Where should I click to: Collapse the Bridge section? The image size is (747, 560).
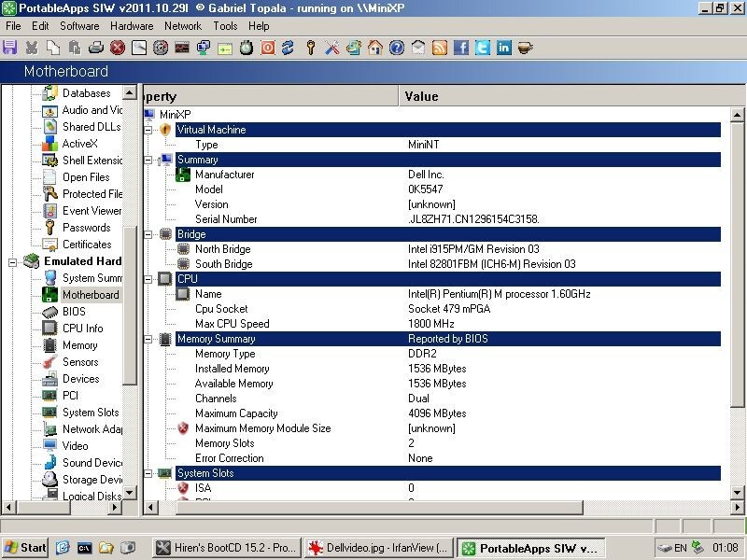148,234
